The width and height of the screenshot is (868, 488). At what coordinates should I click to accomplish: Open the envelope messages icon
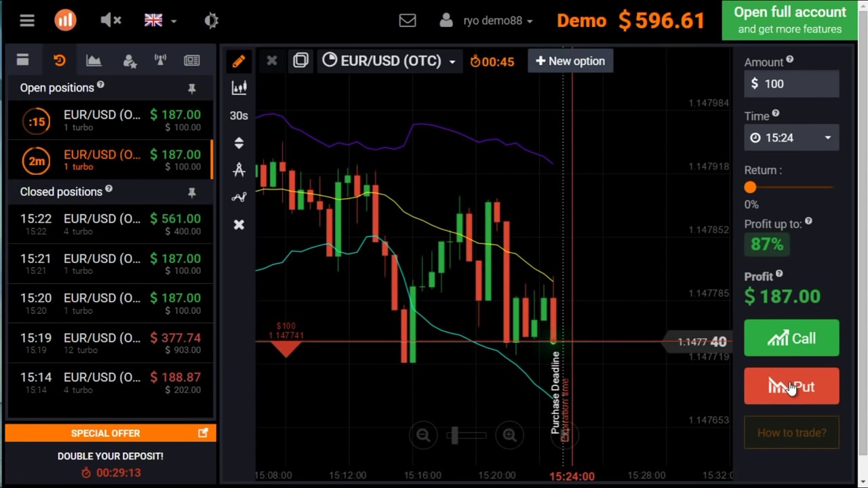point(408,20)
